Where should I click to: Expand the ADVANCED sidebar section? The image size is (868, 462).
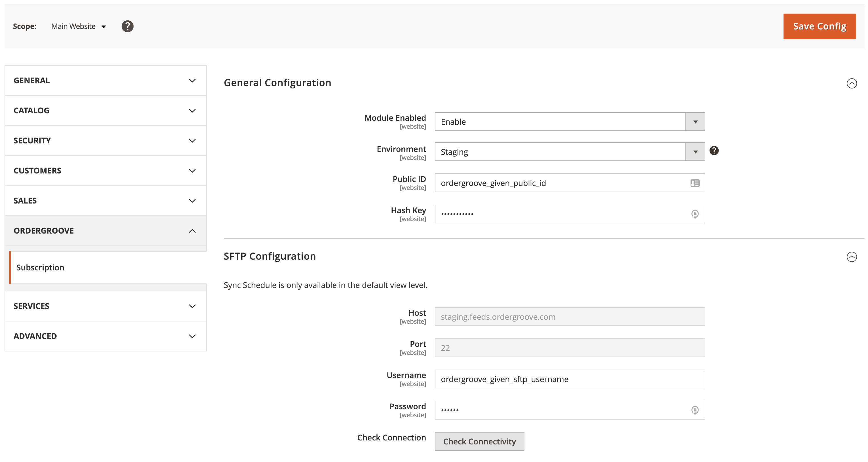click(x=105, y=336)
